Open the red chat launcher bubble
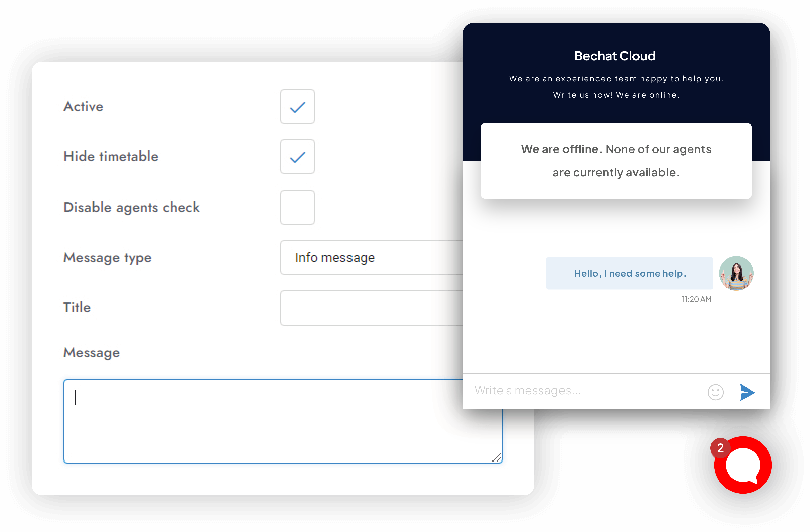Screen dimensions: 810x532 (743, 465)
